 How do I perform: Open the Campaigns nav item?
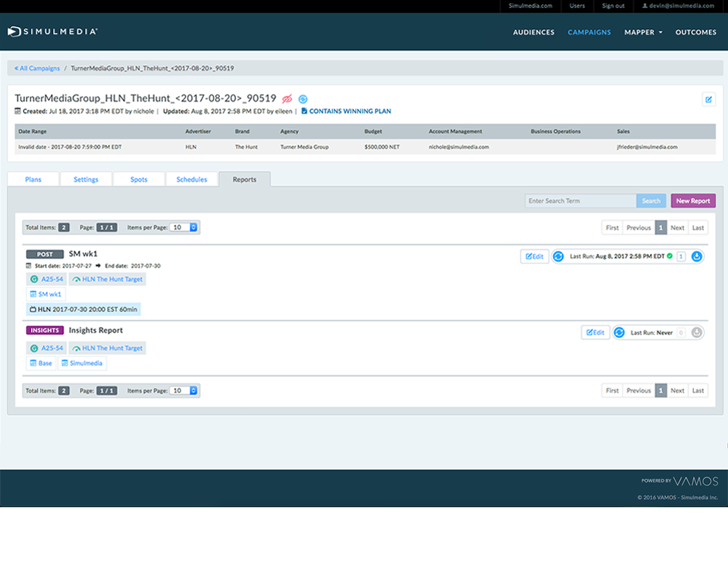coord(589,32)
